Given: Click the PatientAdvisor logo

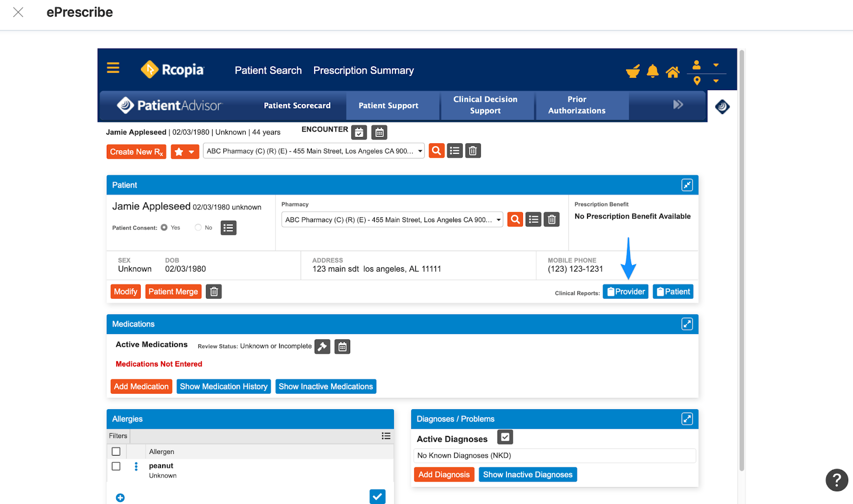Looking at the screenshot, I should [169, 105].
